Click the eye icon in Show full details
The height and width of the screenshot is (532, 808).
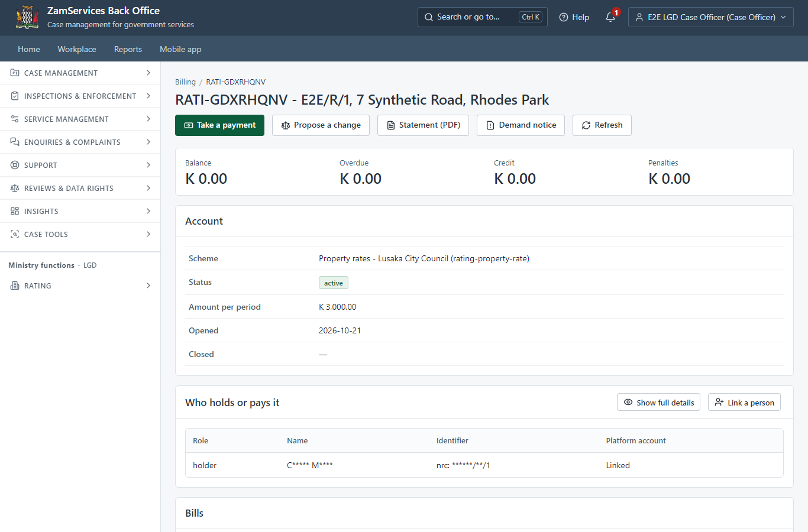[x=628, y=402]
